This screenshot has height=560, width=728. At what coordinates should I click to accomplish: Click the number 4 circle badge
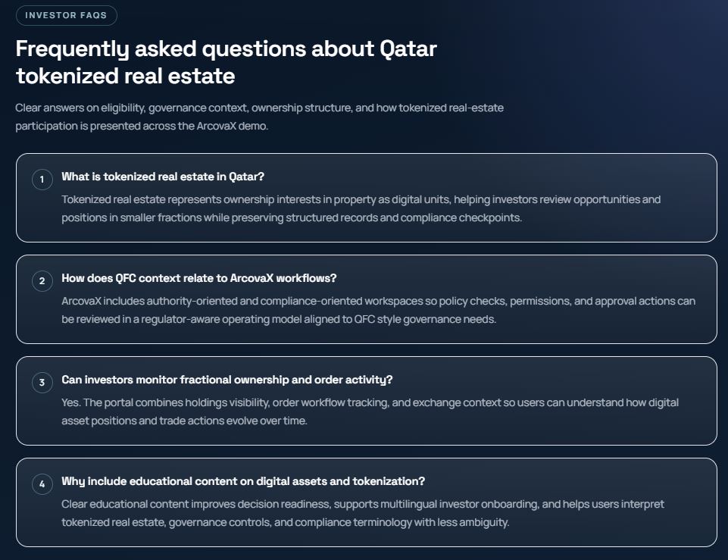[42, 484]
